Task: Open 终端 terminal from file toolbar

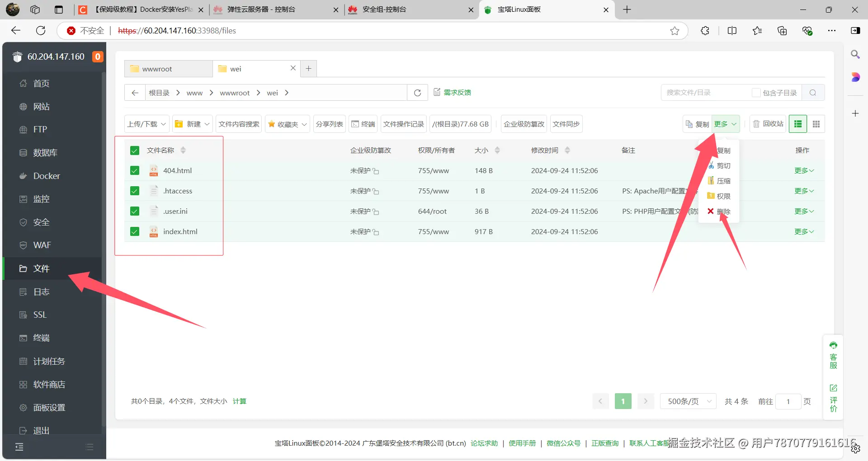Action: click(363, 124)
